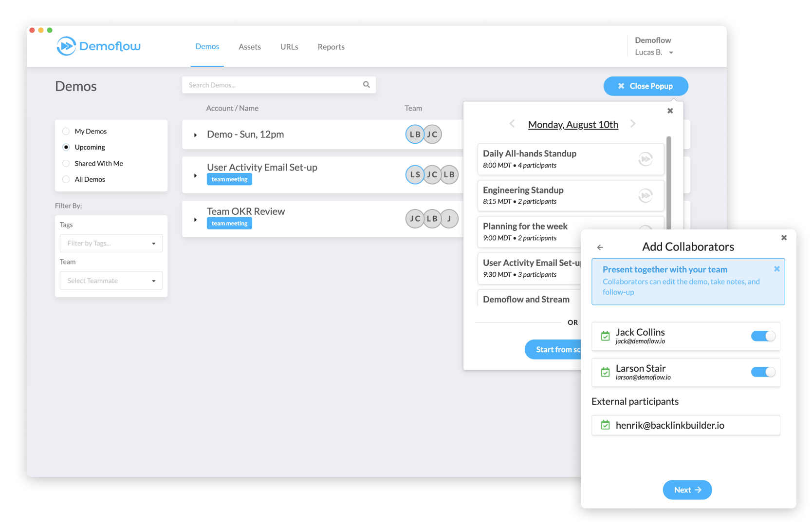Image resolution: width=812 pixels, height=530 pixels.
Task: Dismiss the Present together info banner
Action: [x=777, y=269]
